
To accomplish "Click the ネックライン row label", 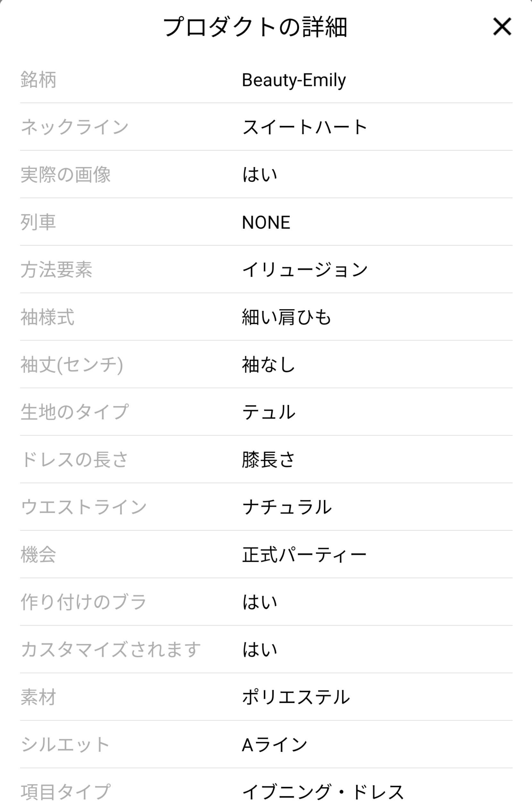I will pyautogui.click(x=75, y=127).
